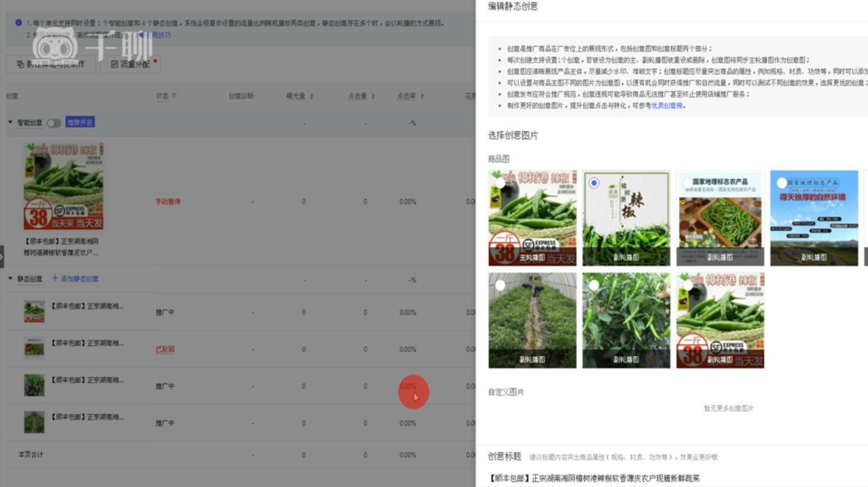868x487 pixels.
Task: Click the 暂无更多创意图片 placeholder text
Action: pos(728,408)
